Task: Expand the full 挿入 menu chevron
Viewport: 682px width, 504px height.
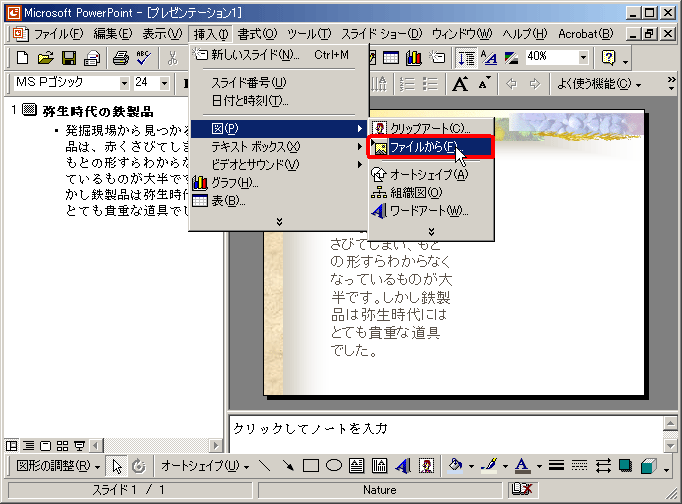Action: (x=279, y=222)
